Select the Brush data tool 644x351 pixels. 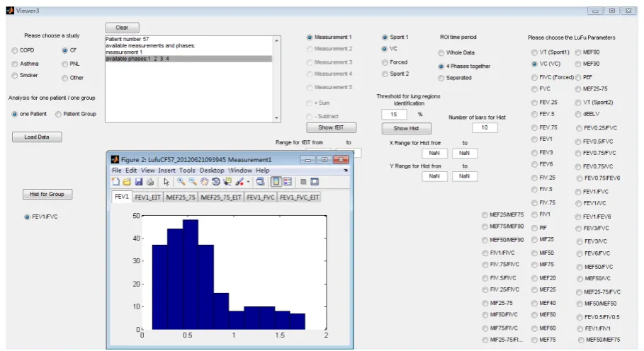[239, 182]
